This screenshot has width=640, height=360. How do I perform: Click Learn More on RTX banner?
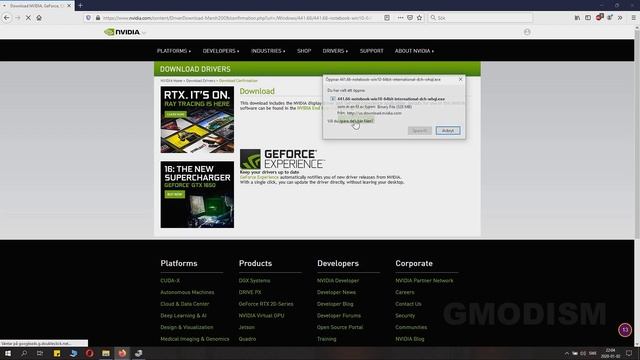[x=176, y=115]
